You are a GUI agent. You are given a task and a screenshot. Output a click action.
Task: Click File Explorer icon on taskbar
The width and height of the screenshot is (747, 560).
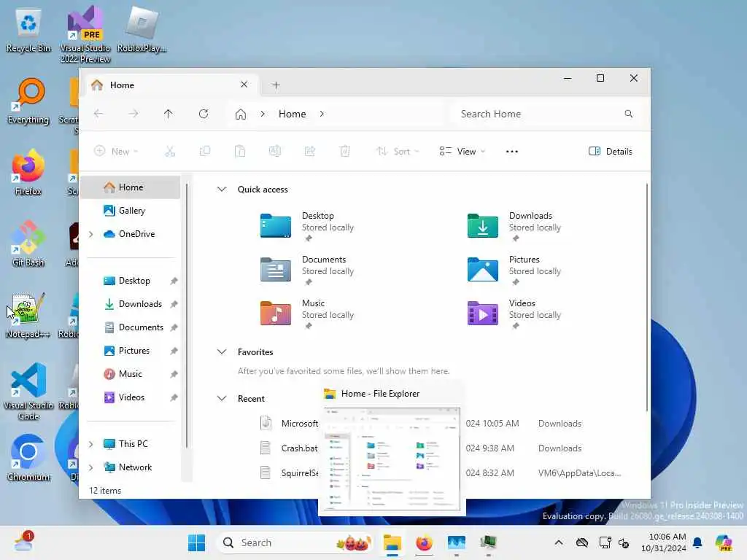coord(392,542)
